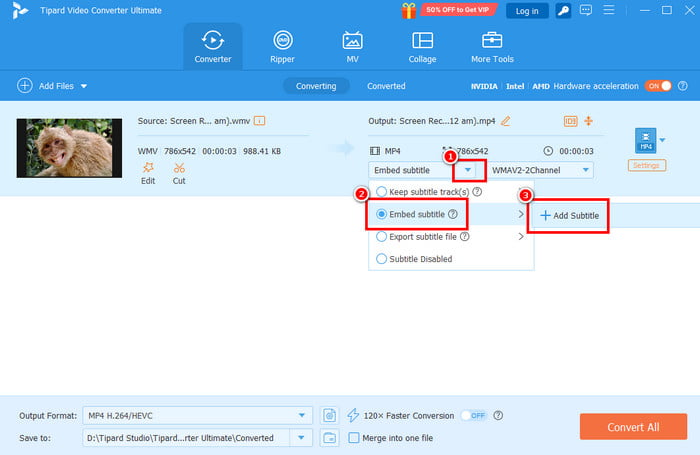The height and width of the screenshot is (455, 700).
Task: Select the Converting tab
Action: point(316,86)
